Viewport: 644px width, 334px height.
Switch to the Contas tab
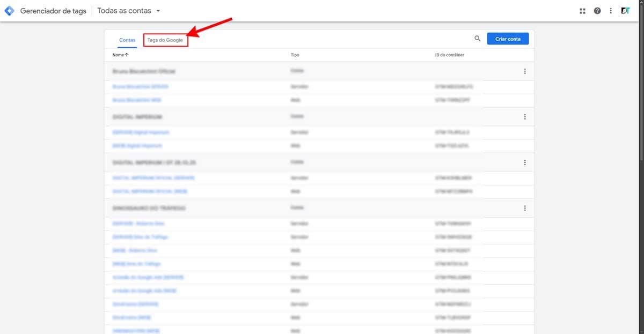127,40
